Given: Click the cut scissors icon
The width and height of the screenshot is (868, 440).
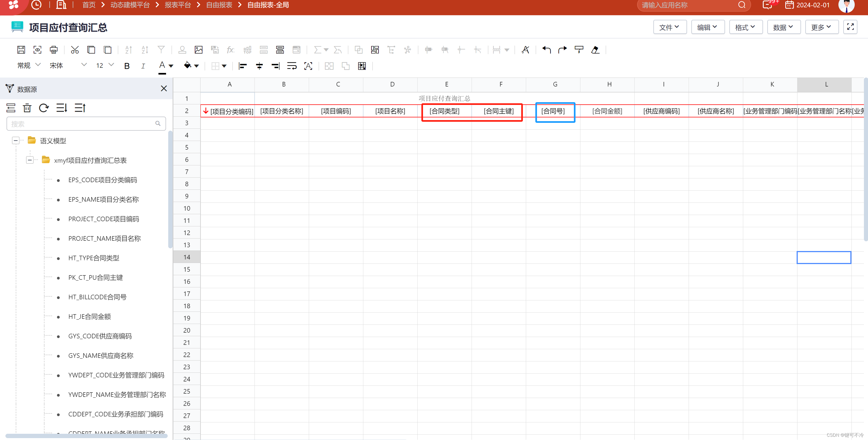Looking at the screenshot, I should pyautogui.click(x=74, y=50).
